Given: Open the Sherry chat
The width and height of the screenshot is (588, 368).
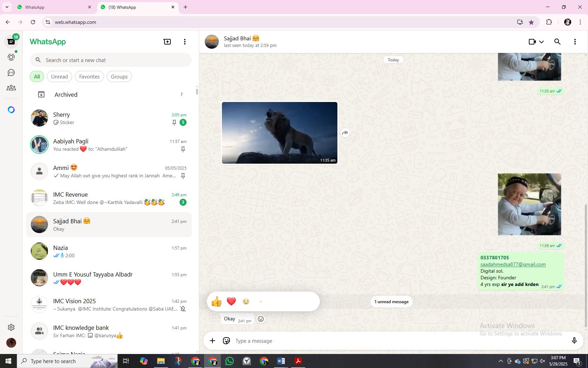Looking at the screenshot, I should pyautogui.click(x=109, y=118).
